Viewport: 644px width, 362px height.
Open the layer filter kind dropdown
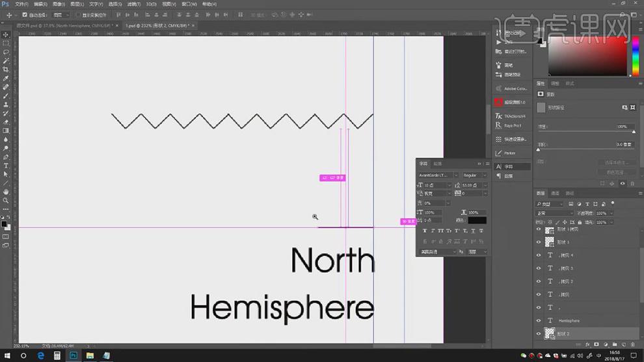point(550,204)
